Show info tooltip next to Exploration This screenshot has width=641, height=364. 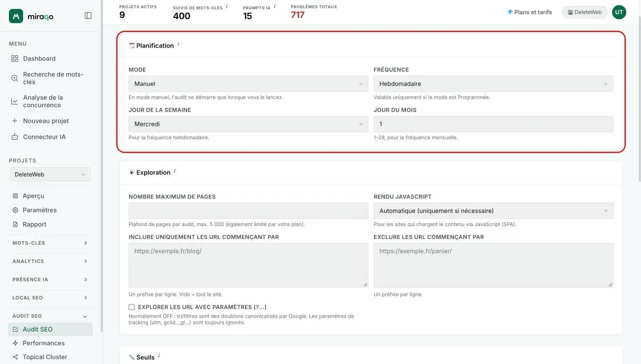(174, 171)
